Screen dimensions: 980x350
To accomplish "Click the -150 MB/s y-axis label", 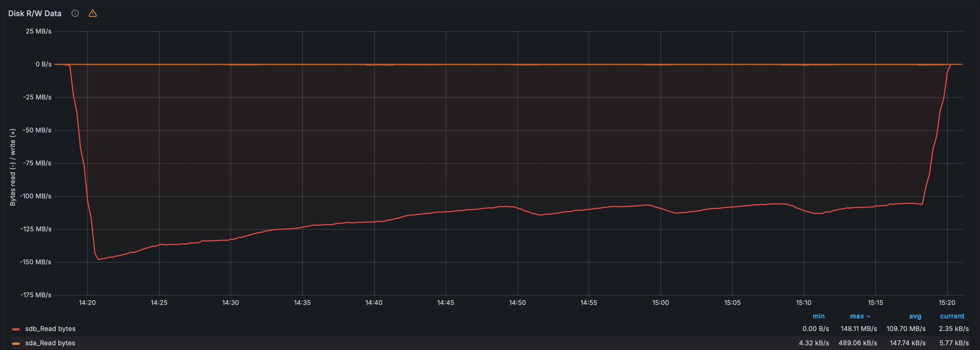I will click(35, 262).
